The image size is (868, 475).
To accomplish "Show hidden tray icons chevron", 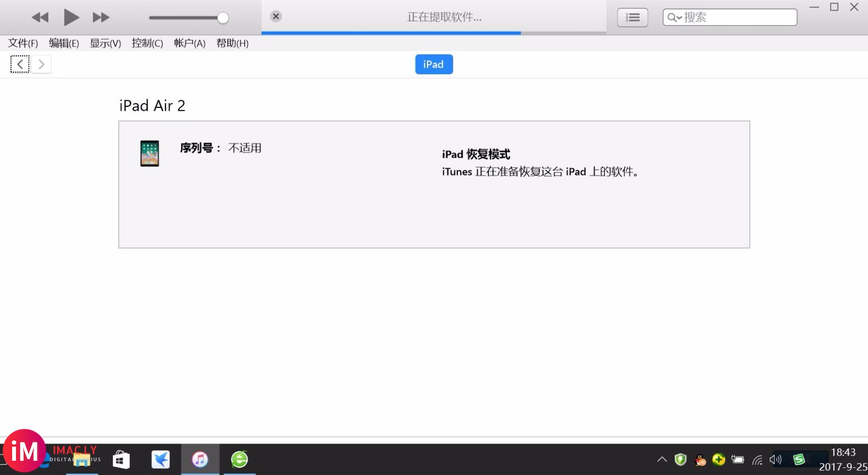I will [x=662, y=460].
